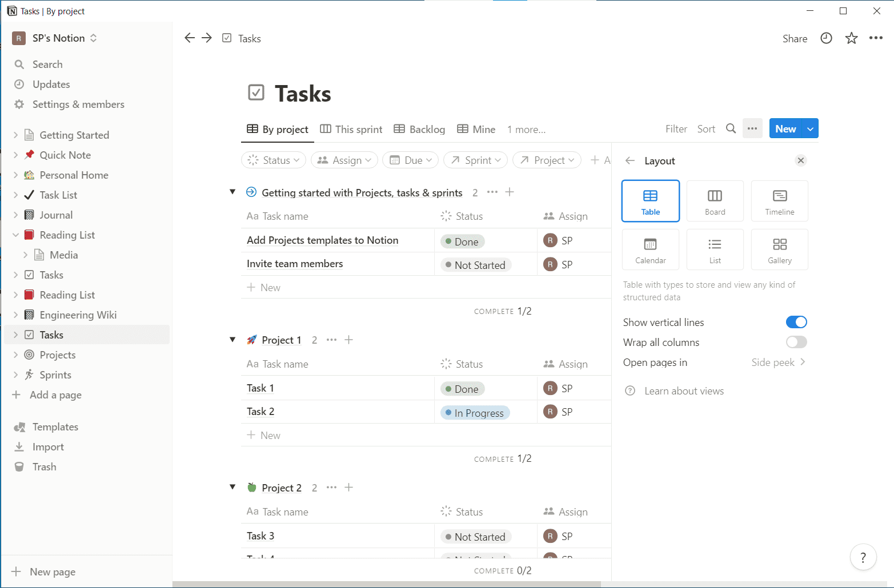
Task: Select the List layout
Action: pos(715,249)
